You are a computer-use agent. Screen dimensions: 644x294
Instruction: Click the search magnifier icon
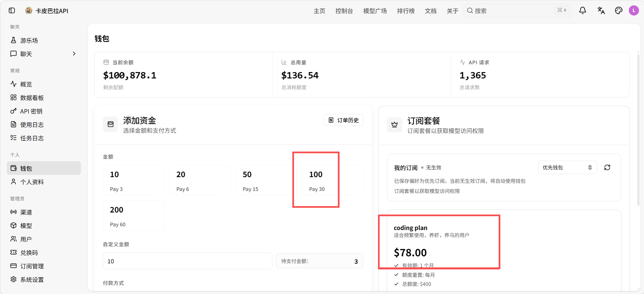pyautogui.click(x=470, y=10)
